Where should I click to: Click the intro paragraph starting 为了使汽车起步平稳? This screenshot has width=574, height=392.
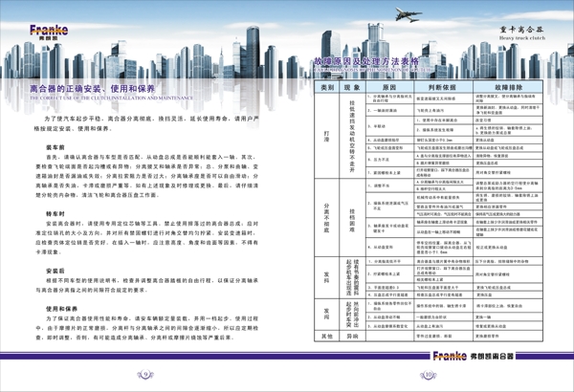click(x=146, y=123)
